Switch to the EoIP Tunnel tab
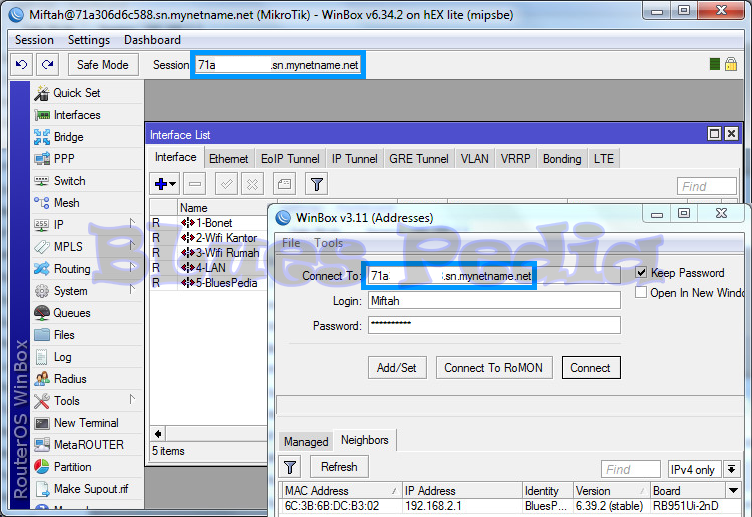The height and width of the screenshot is (517, 752). (x=290, y=159)
